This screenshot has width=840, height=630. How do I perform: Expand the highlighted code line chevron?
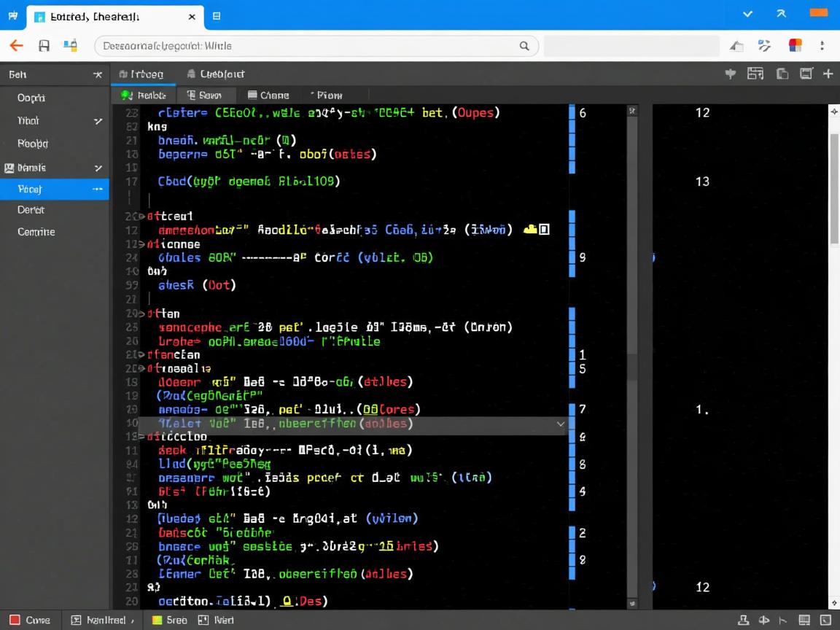[x=560, y=424]
